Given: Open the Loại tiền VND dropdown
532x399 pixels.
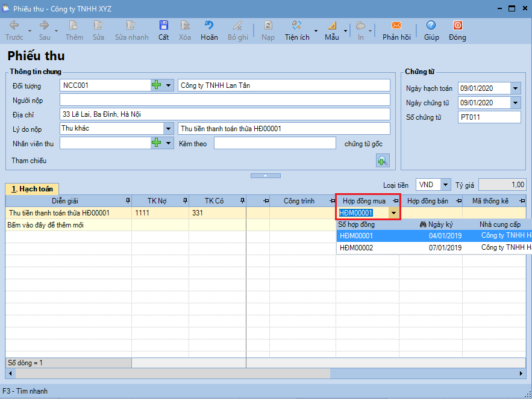Looking at the screenshot, I should coord(446,185).
